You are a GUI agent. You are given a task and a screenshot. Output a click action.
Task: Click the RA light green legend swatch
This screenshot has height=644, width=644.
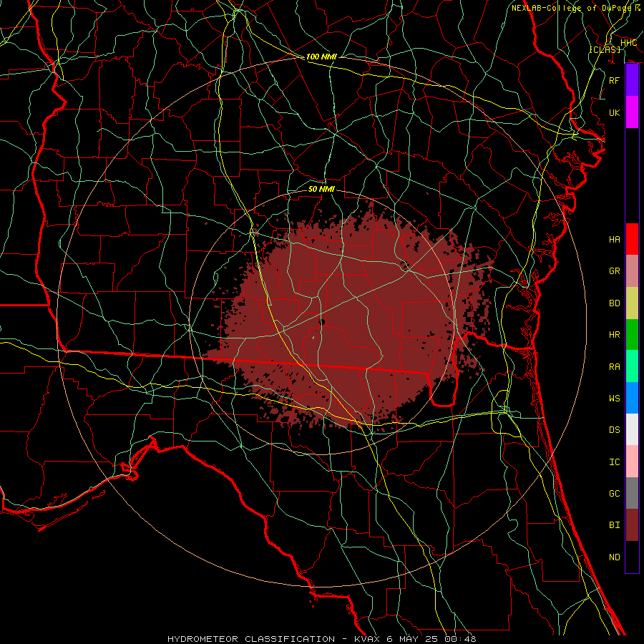click(632, 366)
